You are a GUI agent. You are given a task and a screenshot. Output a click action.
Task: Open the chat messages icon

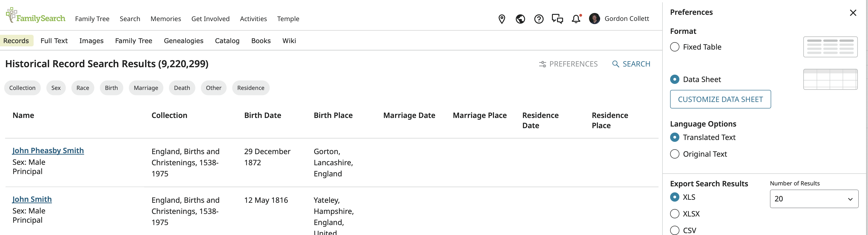click(557, 19)
